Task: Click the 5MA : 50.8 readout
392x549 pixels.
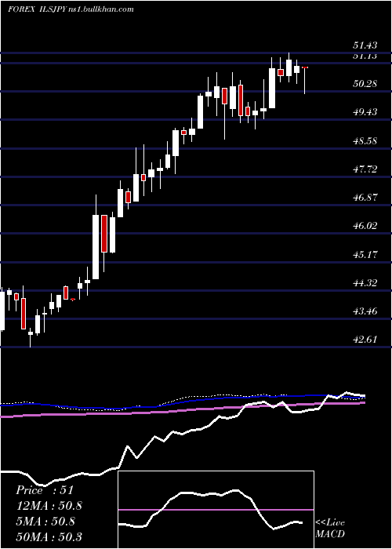Action: (45, 522)
